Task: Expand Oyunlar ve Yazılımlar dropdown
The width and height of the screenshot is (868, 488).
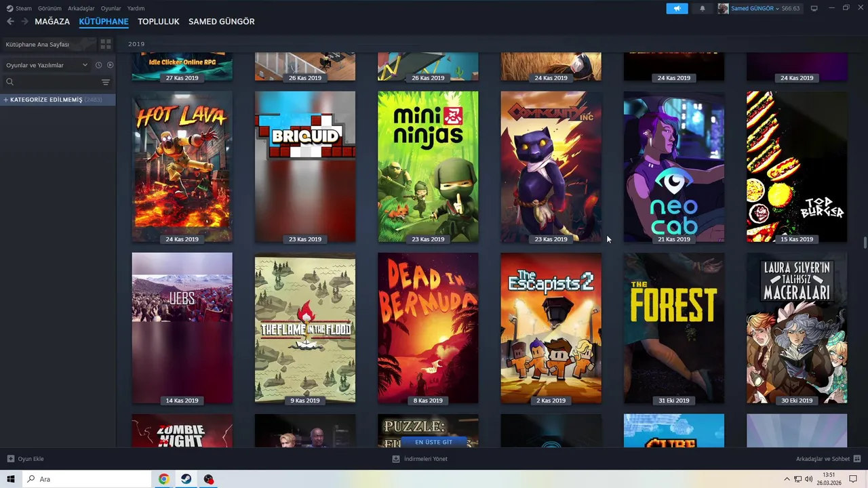Action: pos(46,65)
